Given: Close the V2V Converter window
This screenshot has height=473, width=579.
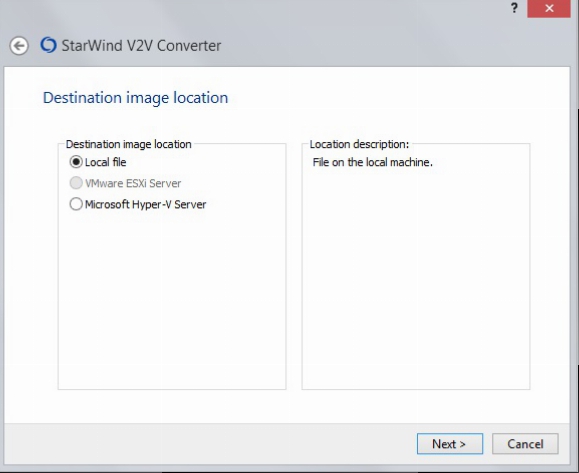Looking at the screenshot, I should click(x=549, y=8).
